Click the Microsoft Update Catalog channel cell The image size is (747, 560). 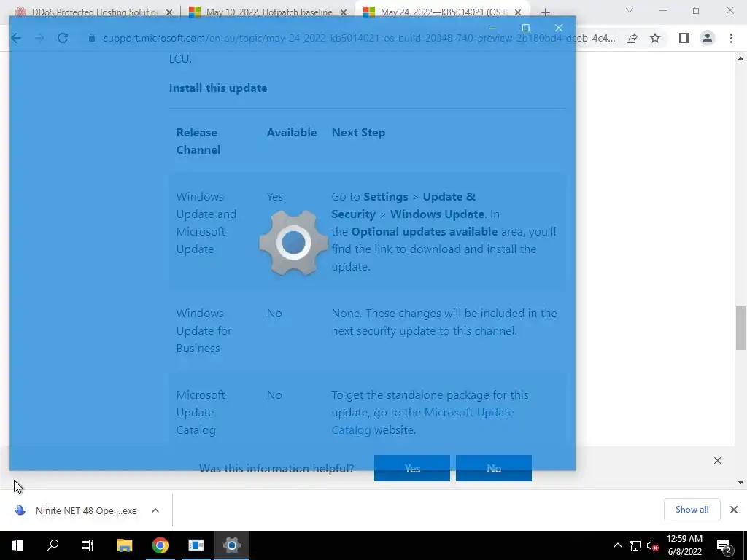pyautogui.click(x=201, y=413)
